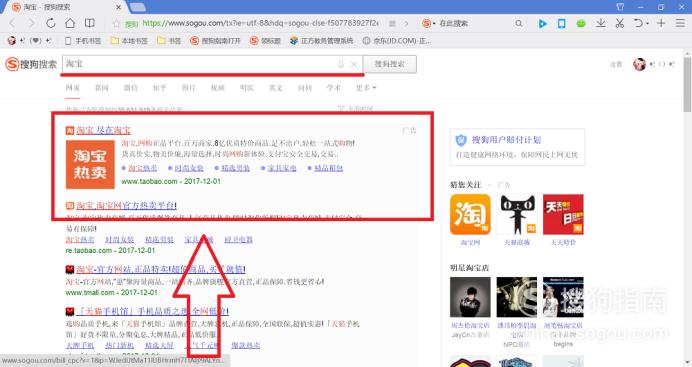Open the 淘宝 尽在淘宝 result title
The width and height of the screenshot is (692, 367).
click(x=103, y=130)
